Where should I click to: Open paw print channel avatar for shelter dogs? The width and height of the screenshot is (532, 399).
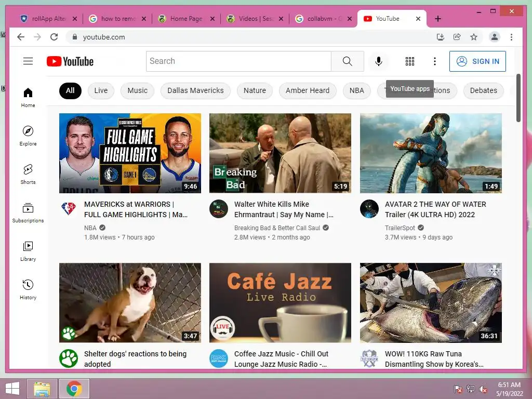pyautogui.click(x=69, y=358)
